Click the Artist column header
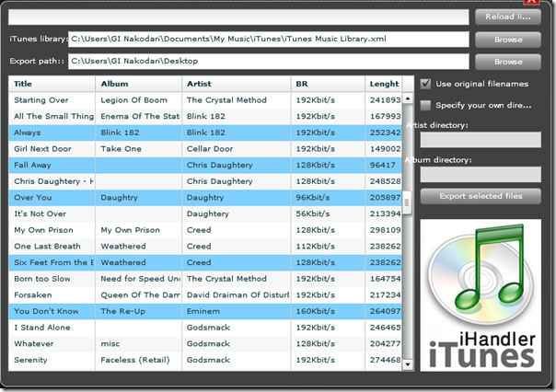This screenshot has height=392, width=556. pyautogui.click(x=236, y=84)
